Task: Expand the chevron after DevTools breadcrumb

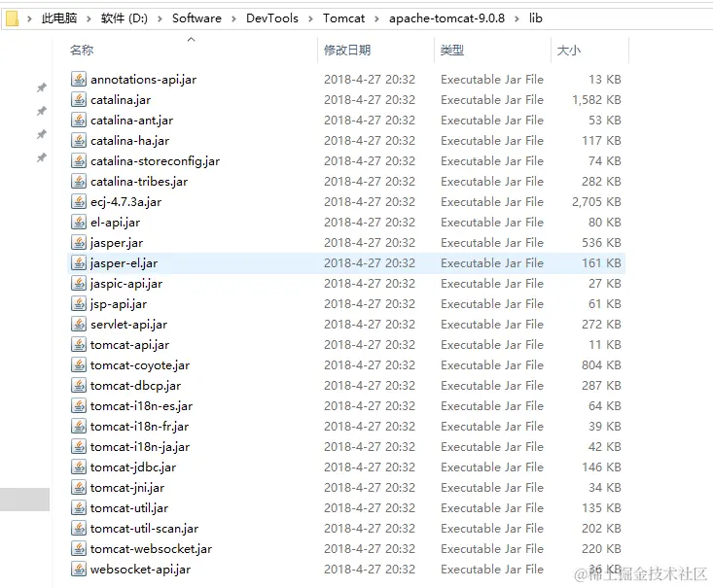Action: pos(311,19)
